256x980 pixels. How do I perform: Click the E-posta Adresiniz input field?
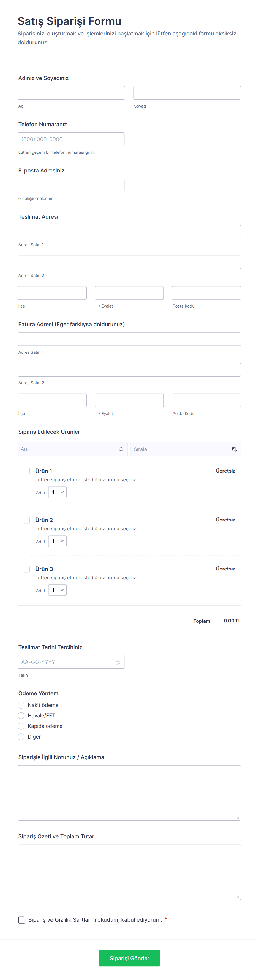(71, 185)
